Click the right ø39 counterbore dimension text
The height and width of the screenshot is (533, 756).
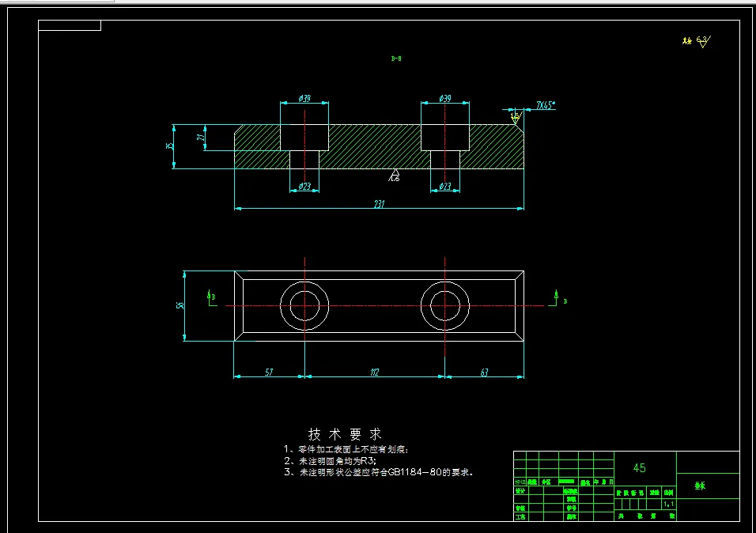(445, 98)
